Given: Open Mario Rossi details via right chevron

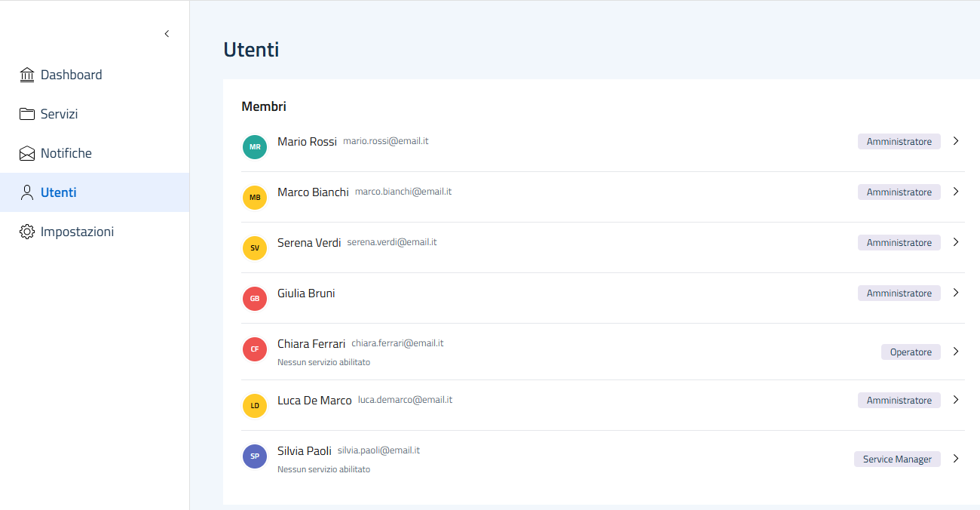Looking at the screenshot, I should point(956,141).
